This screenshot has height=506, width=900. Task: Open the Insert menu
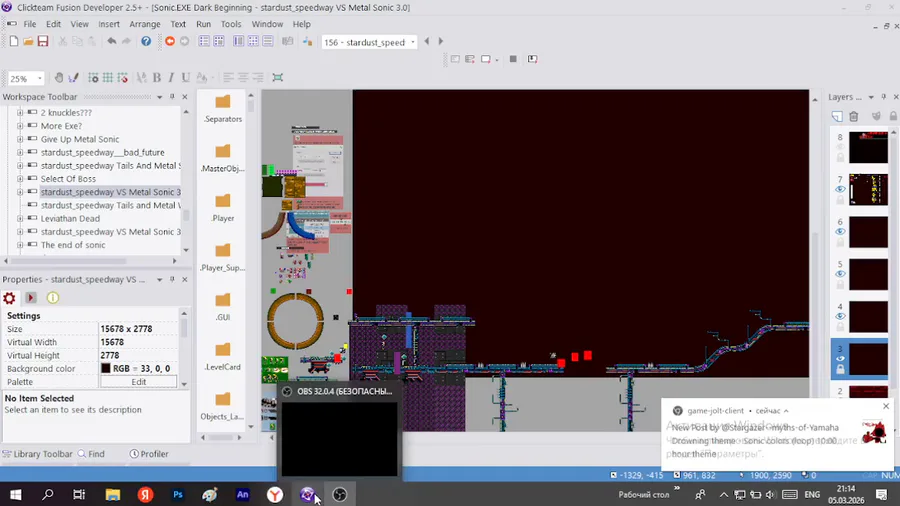pyautogui.click(x=108, y=24)
